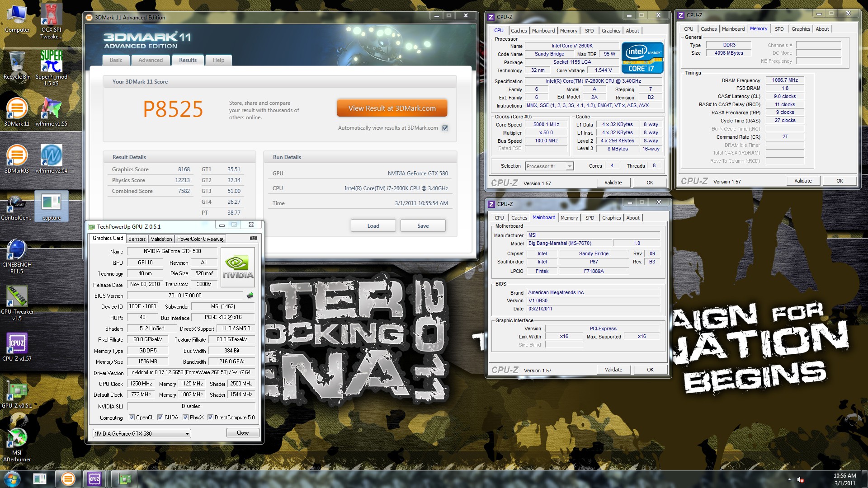Screen dimensions: 868x488
Task: Select GPU-Z v0.5.1 desktop icon
Action: [17, 394]
